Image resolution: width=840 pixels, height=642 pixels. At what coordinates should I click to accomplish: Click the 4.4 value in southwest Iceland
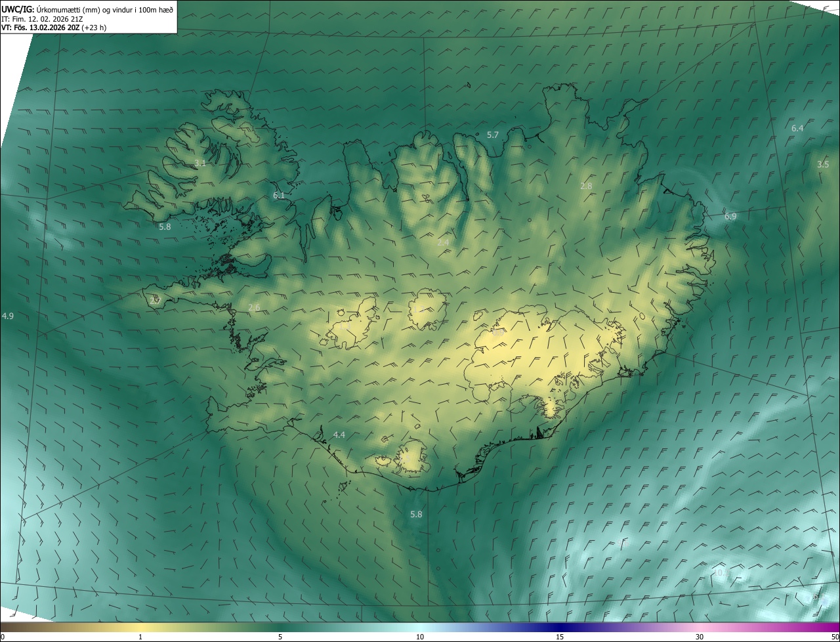339,435
